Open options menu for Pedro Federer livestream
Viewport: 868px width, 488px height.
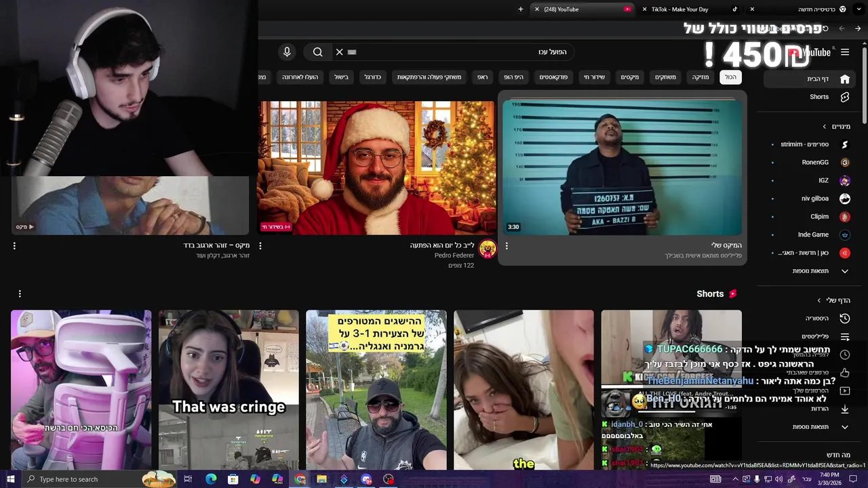(260, 246)
